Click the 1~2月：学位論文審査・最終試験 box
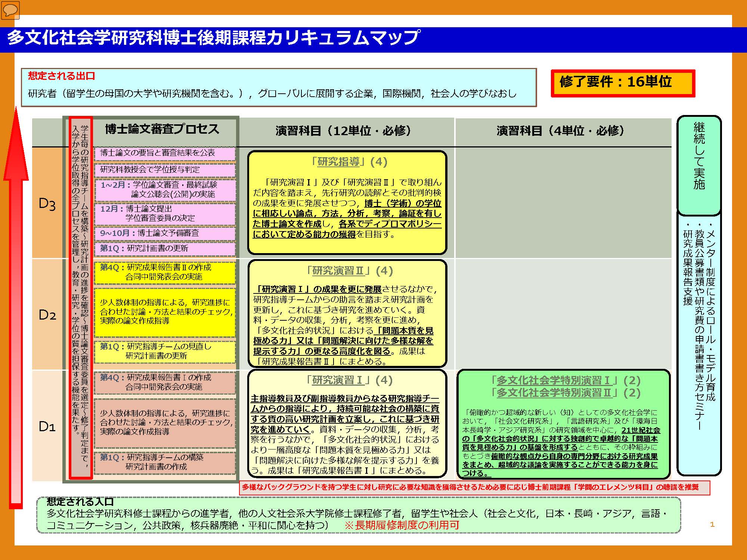This screenshot has width=747, height=560. click(165, 190)
